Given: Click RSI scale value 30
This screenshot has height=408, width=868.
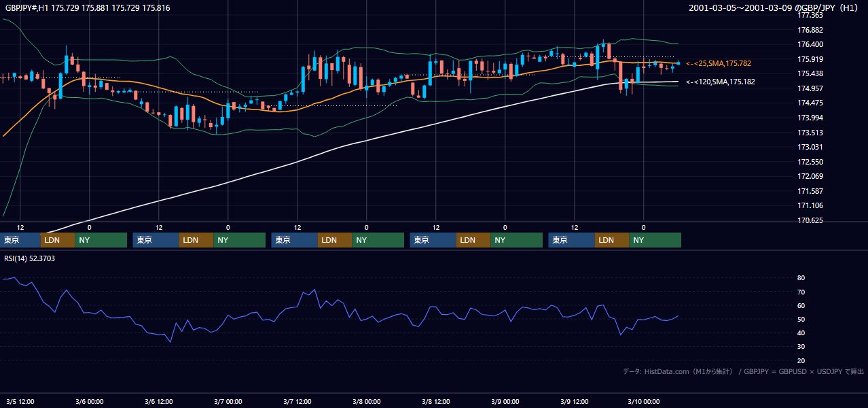Looking at the screenshot, I should 801,346.
